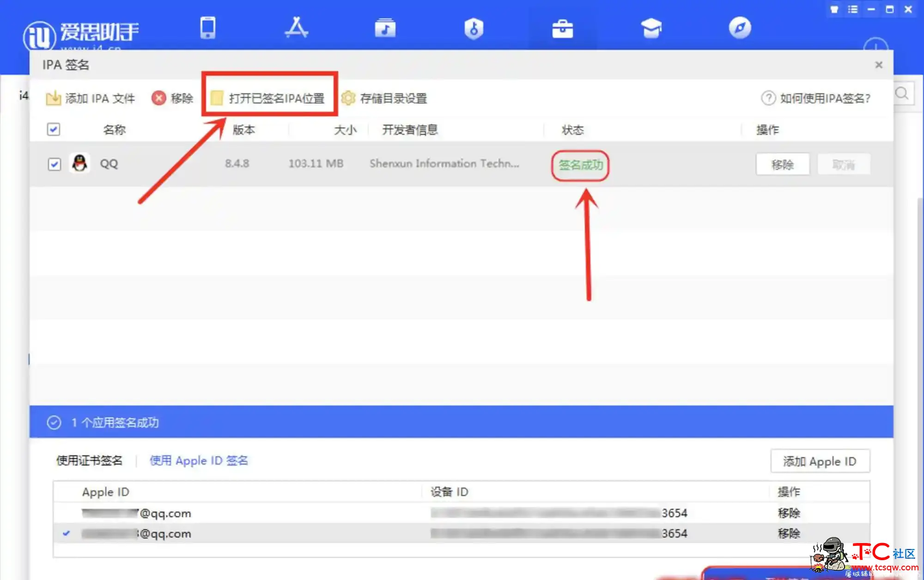
Task: Open the jailbreak shield icon tab
Action: (474, 29)
